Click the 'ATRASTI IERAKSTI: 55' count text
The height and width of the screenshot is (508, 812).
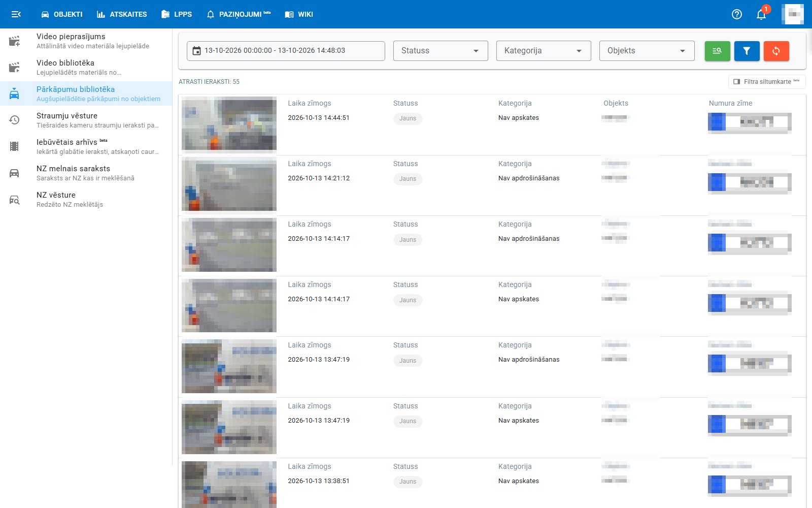(x=209, y=82)
